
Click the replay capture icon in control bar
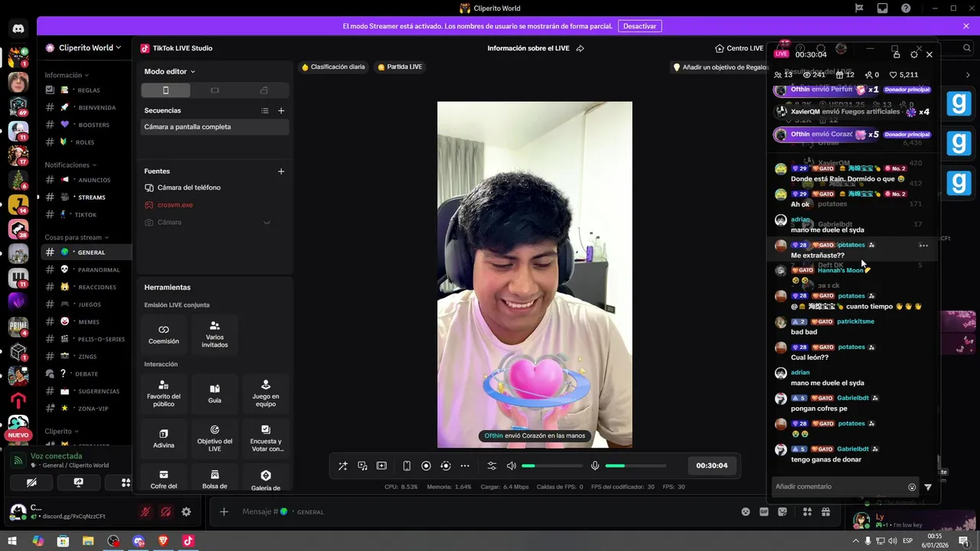click(x=446, y=465)
